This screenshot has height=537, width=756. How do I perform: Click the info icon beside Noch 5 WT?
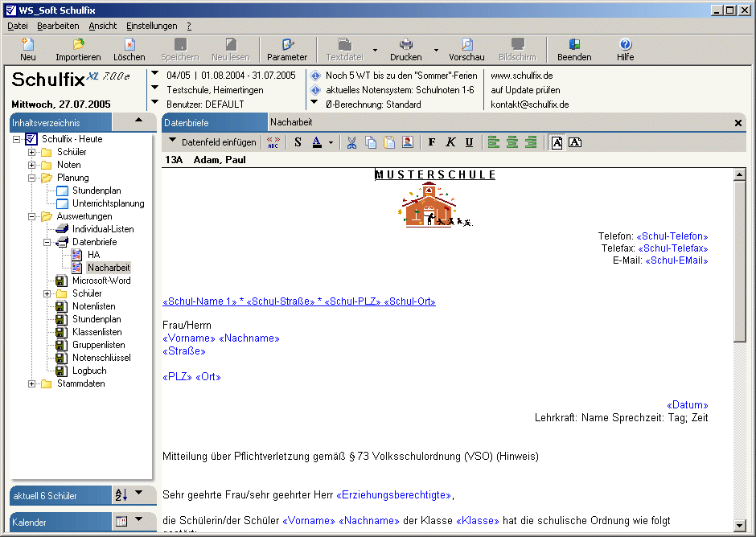click(x=315, y=76)
